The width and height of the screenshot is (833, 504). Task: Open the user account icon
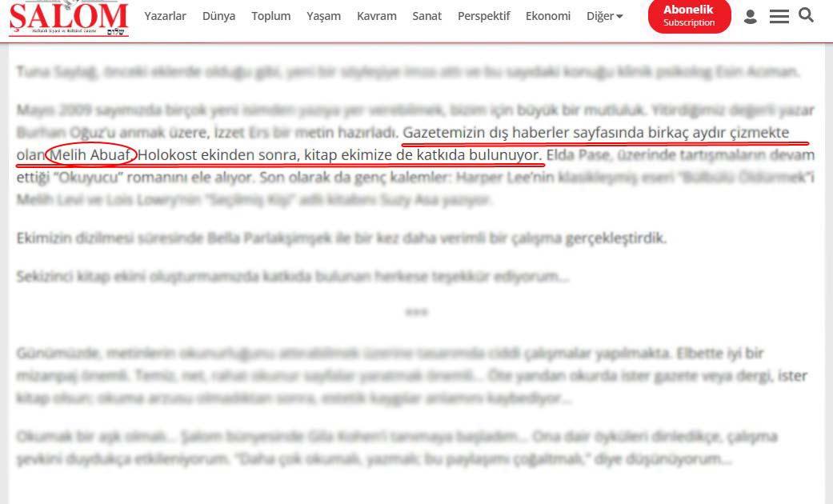click(750, 17)
